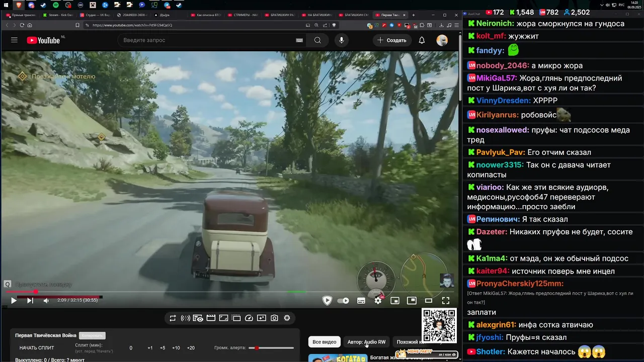The image size is (644, 362).
Task: Toggle cinema mode clapperboard icon
Action: point(211,318)
